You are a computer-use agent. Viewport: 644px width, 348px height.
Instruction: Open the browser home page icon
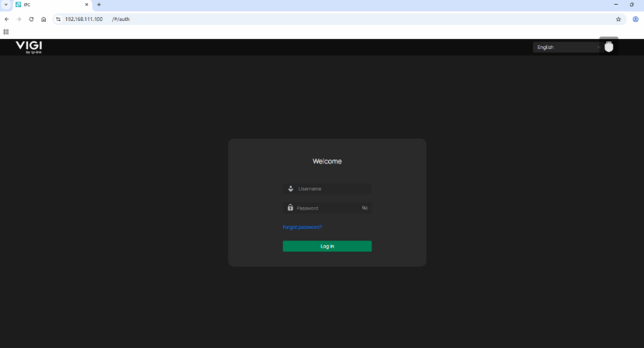pyautogui.click(x=44, y=19)
